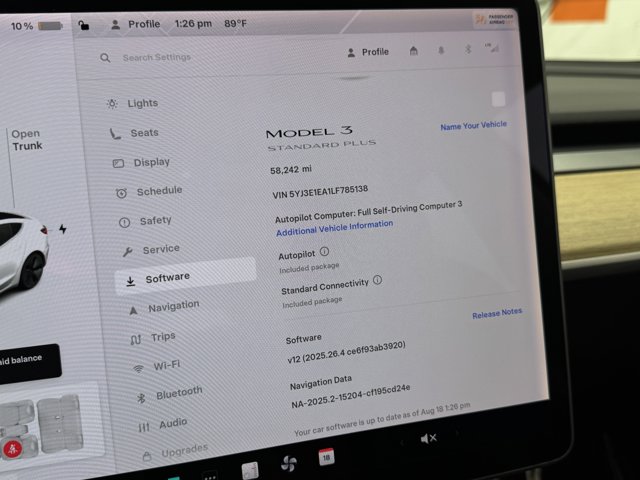Open Additional Vehicle Information link
640x480 pixels.
coord(334,228)
